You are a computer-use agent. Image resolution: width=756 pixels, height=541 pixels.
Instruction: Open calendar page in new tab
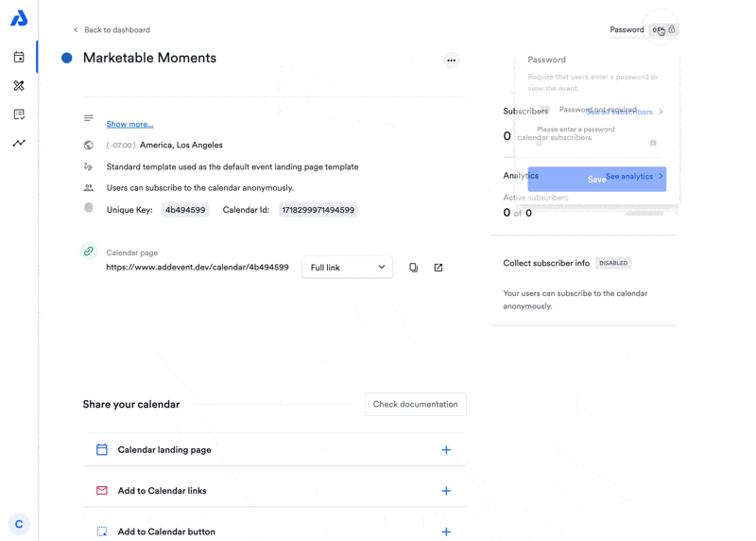click(x=438, y=268)
